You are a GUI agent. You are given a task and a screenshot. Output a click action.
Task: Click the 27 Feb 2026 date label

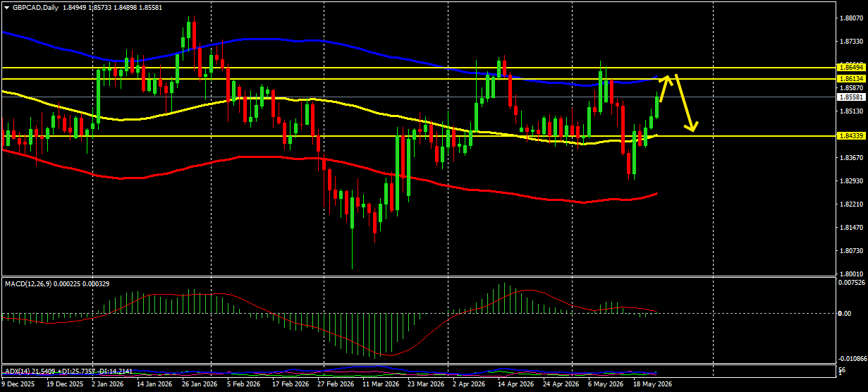click(336, 385)
